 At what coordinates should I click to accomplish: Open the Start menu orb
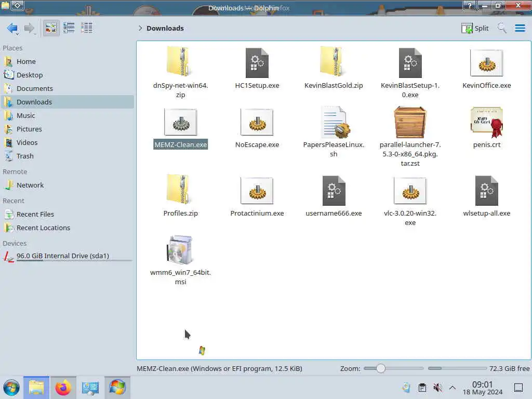[11, 388]
